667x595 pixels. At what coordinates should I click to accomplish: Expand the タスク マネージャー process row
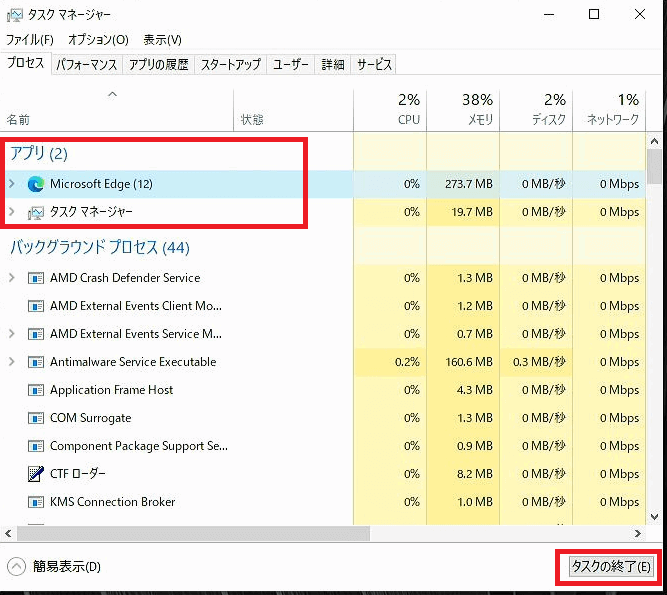(12, 212)
